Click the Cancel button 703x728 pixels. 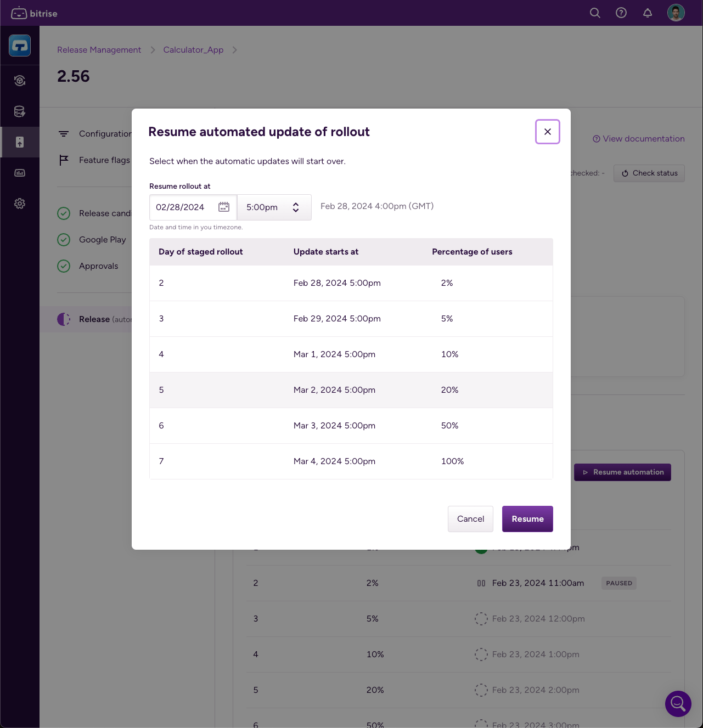tap(470, 519)
